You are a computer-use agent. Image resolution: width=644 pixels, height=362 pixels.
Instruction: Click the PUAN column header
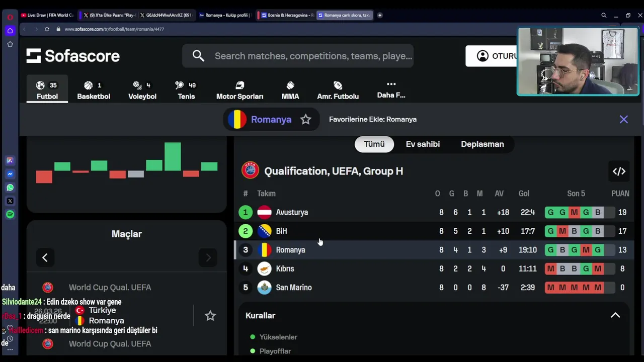click(620, 194)
